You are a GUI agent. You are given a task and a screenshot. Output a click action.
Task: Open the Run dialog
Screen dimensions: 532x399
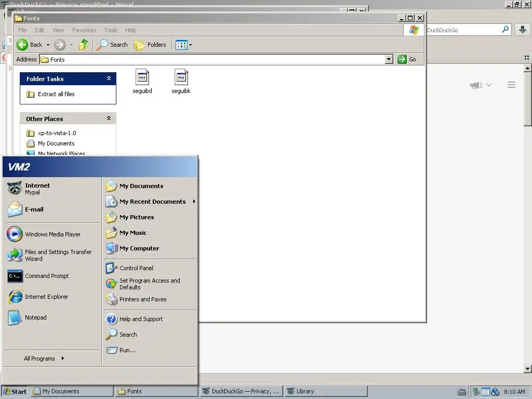click(151, 350)
